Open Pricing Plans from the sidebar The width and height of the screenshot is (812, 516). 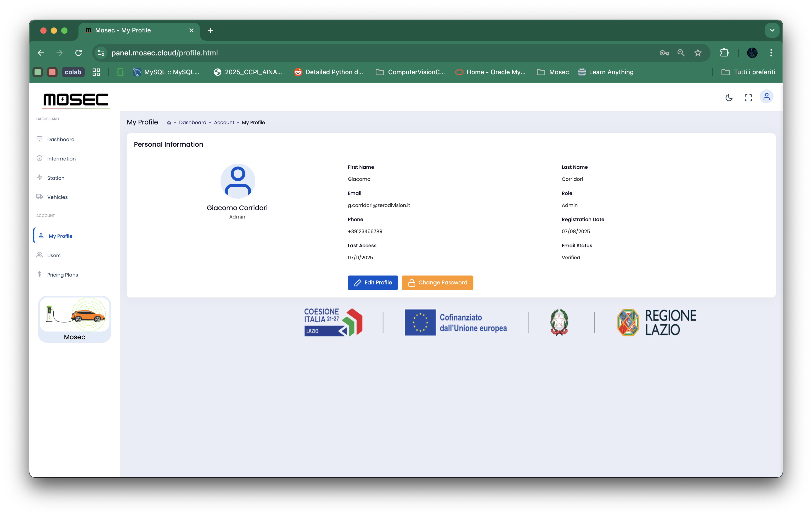pyautogui.click(x=62, y=275)
